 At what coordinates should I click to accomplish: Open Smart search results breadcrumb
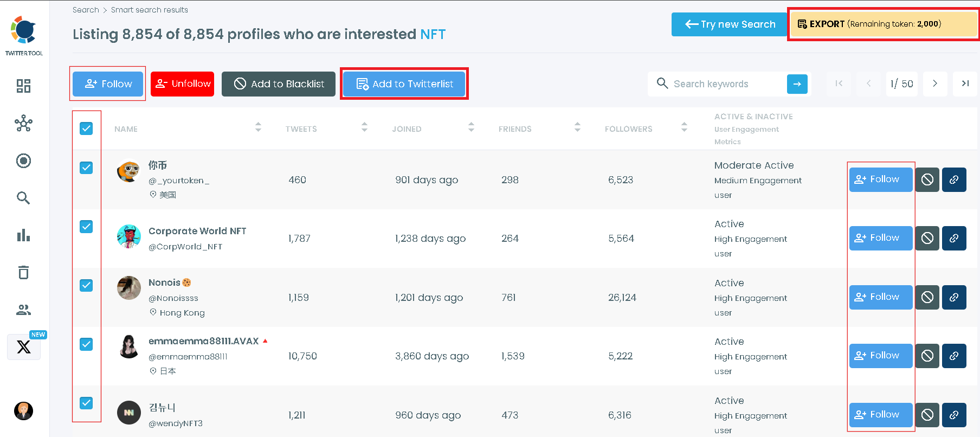click(x=150, y=10)
